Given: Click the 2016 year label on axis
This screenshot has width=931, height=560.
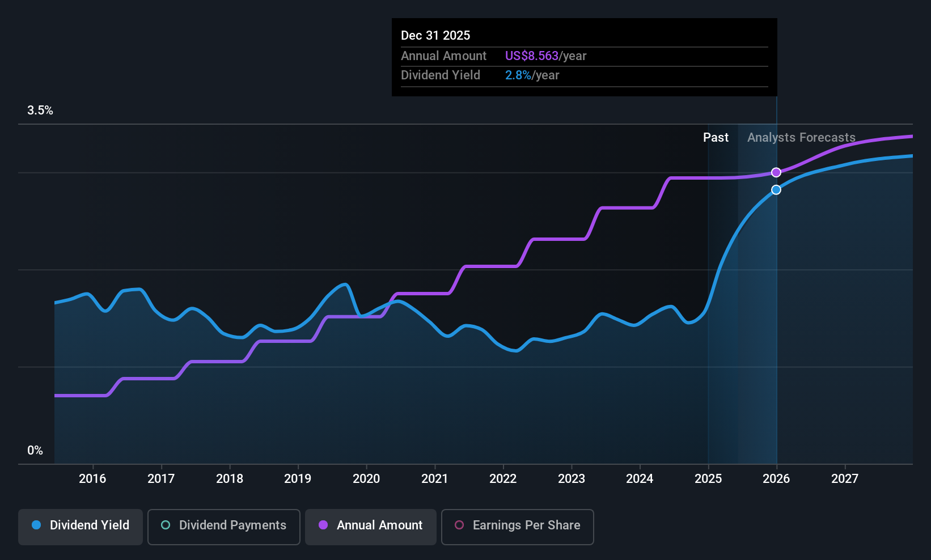Looking at the screenshot, I should [x=92, y=479].
